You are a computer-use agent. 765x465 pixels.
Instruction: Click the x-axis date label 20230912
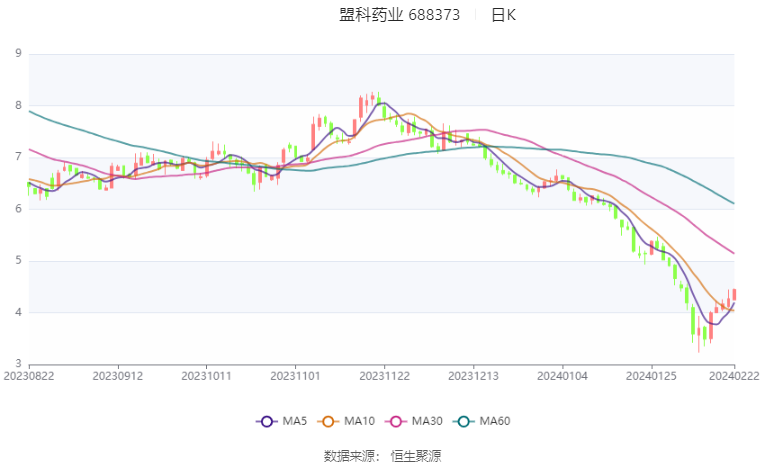tap(118, 376)
